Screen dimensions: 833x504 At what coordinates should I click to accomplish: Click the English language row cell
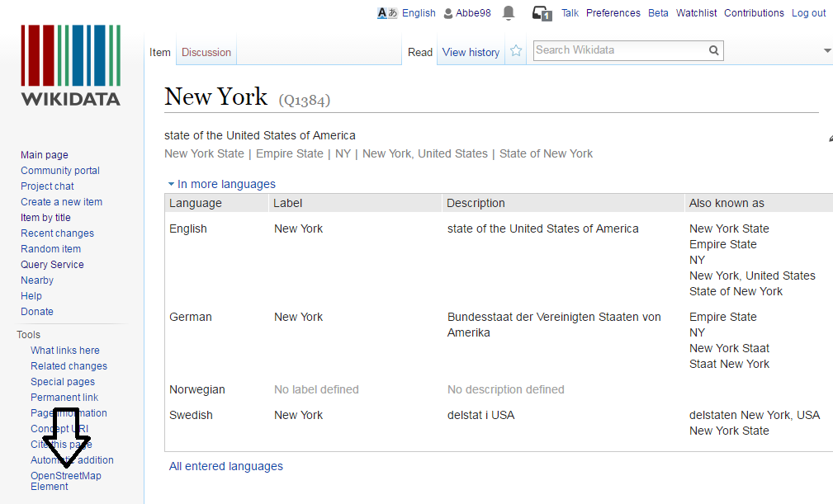(x=188, y=228)
